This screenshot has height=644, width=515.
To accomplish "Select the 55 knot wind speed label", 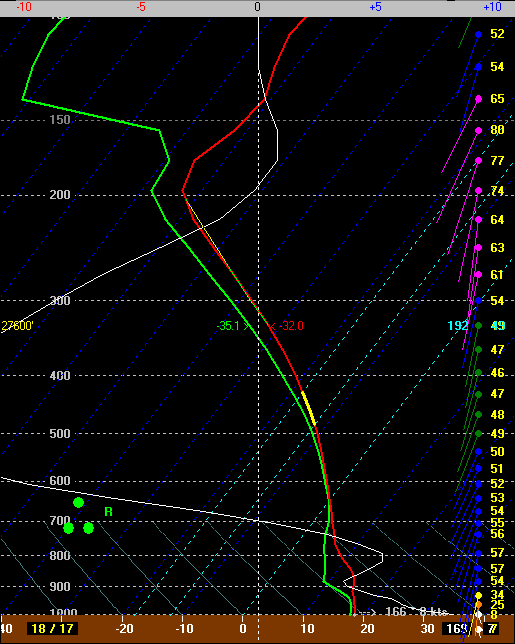I will point(497,523).
